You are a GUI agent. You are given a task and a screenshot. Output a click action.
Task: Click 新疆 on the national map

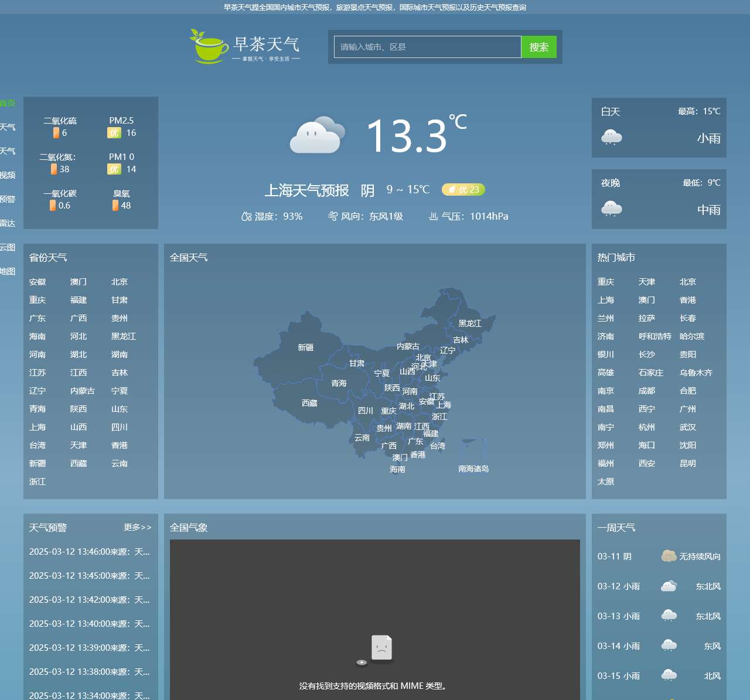pyautogui.click(x=305, y=347)
